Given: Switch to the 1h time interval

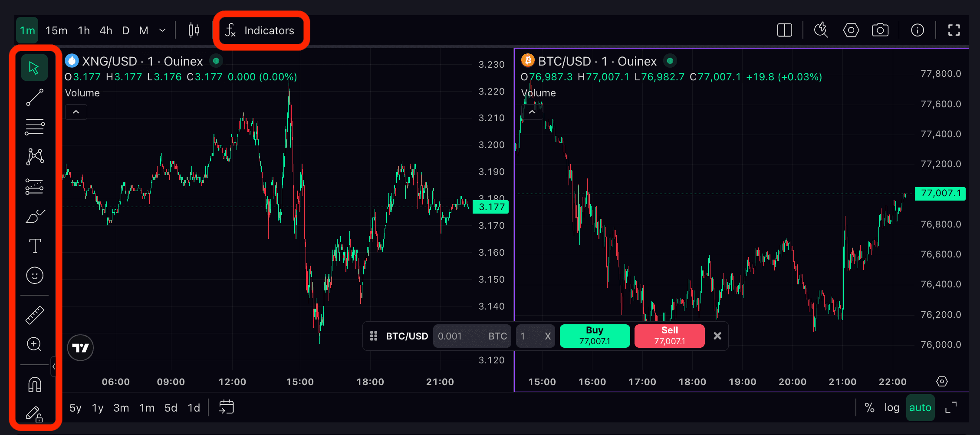Looking at the screenshot, I should click(x=84, y=30).
